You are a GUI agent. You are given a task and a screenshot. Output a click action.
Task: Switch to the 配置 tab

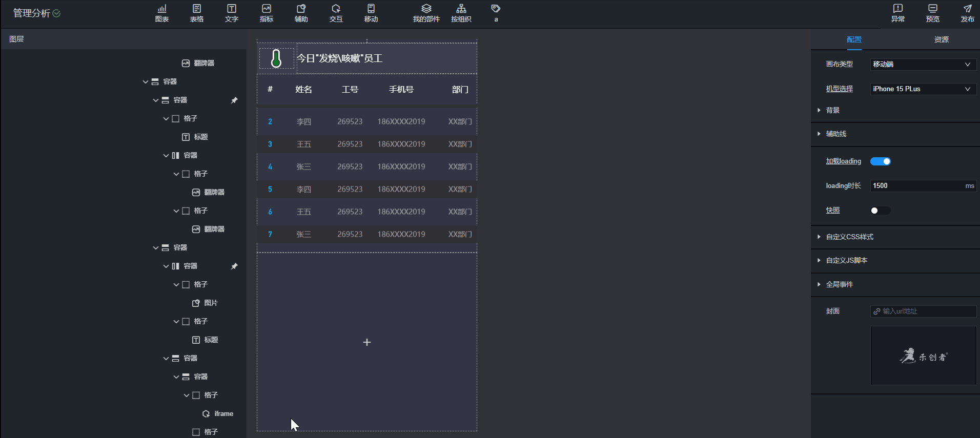pyautogui.click(x=854, y=39)
